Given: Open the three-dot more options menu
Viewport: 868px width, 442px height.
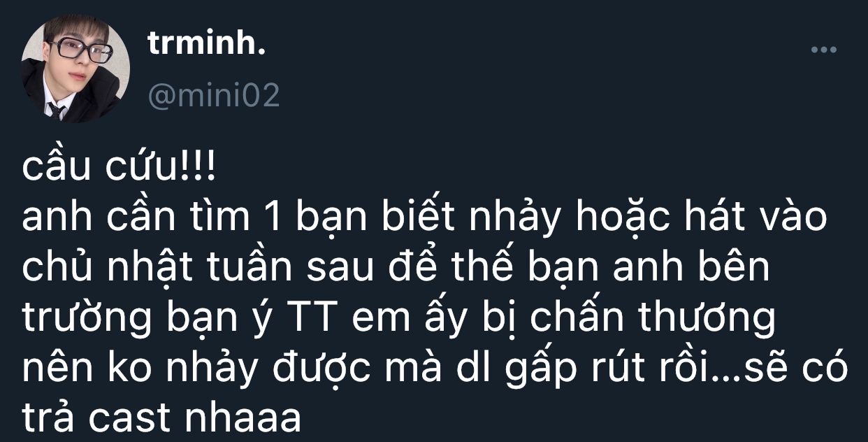Looking at the screenshot, I should pos(823,50).
